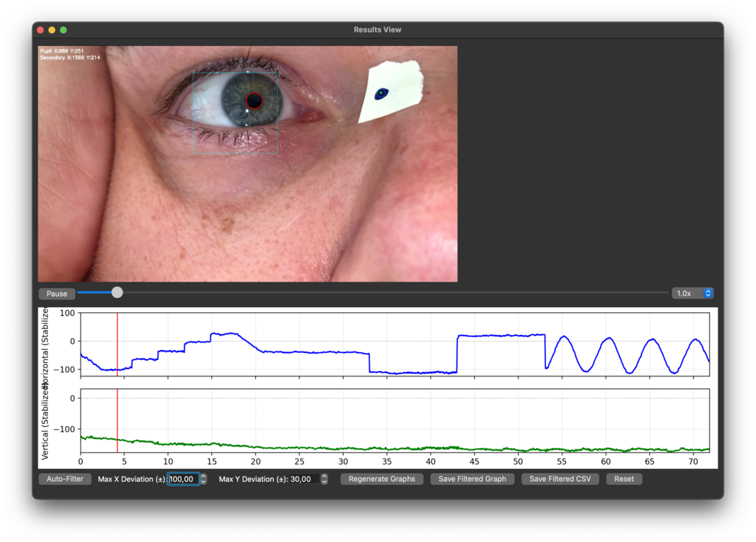Maximize the Results View window
The height and width of the screenshot is (542, 756).
64,30
